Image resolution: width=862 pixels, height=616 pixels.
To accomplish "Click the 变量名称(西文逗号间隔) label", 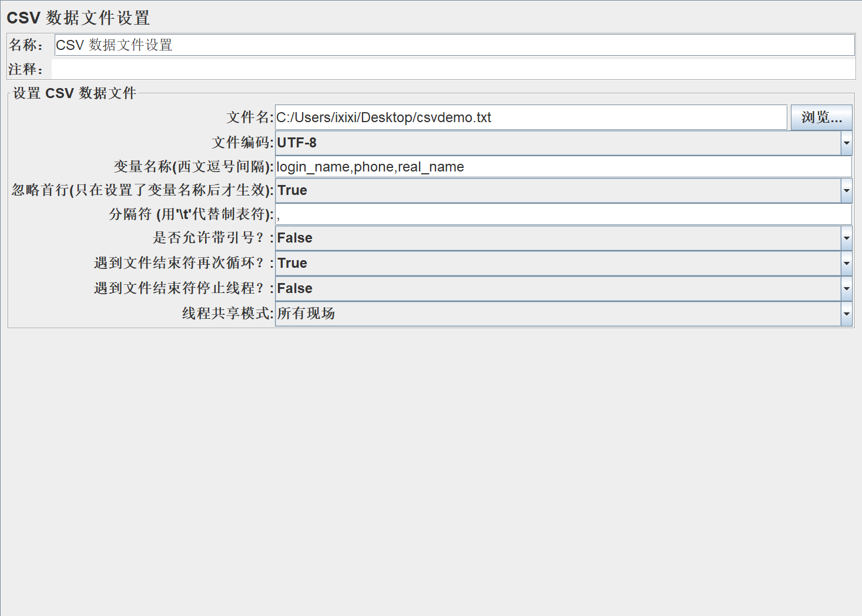I will pyautogui.click(x=194, y=167).
